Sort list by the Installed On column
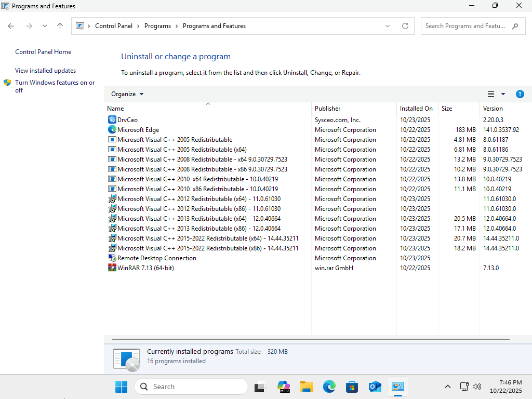 click(x=416, y=109)
